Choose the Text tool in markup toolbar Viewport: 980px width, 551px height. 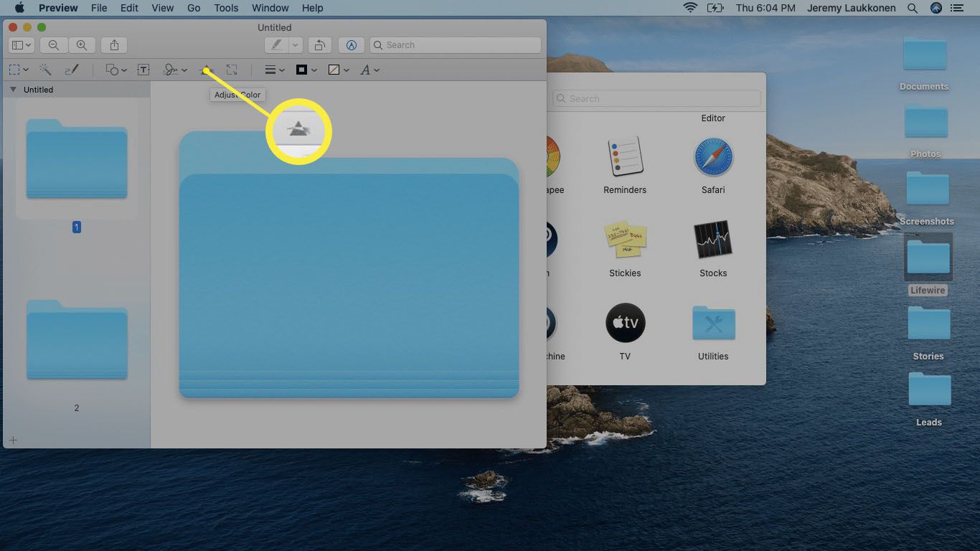coord(143,70)
